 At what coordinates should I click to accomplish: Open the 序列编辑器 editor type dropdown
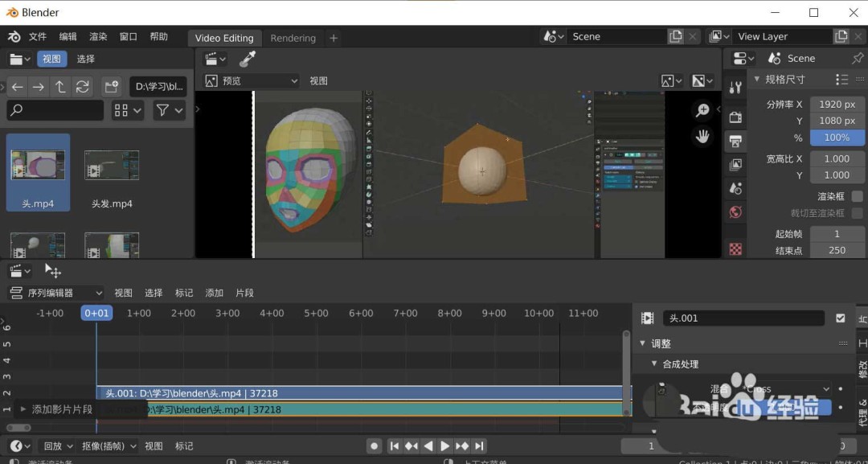tap(55, 293)
